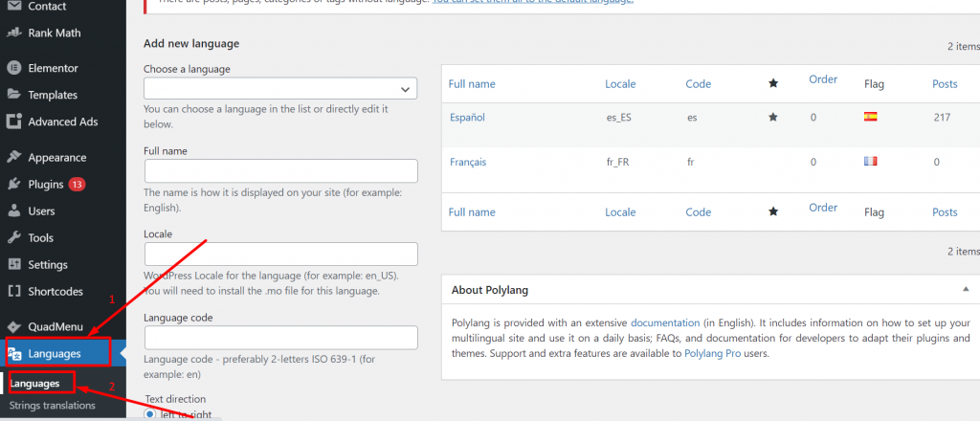
Task: Open the Rank Math menu
Action: 55,33
